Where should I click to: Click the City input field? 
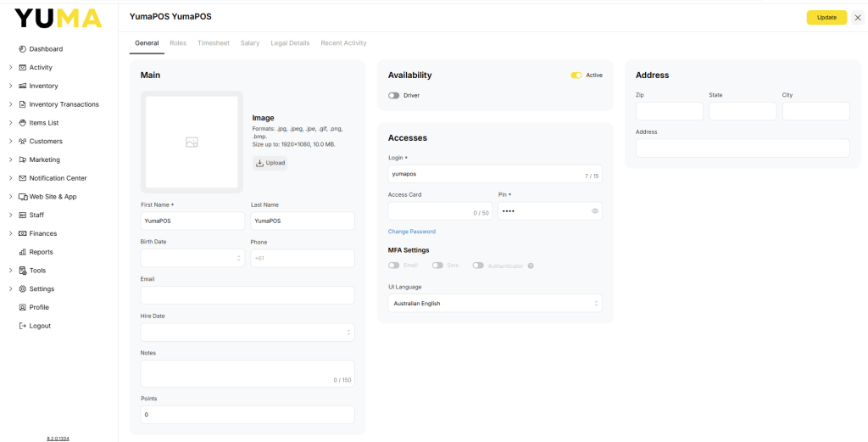816,111
